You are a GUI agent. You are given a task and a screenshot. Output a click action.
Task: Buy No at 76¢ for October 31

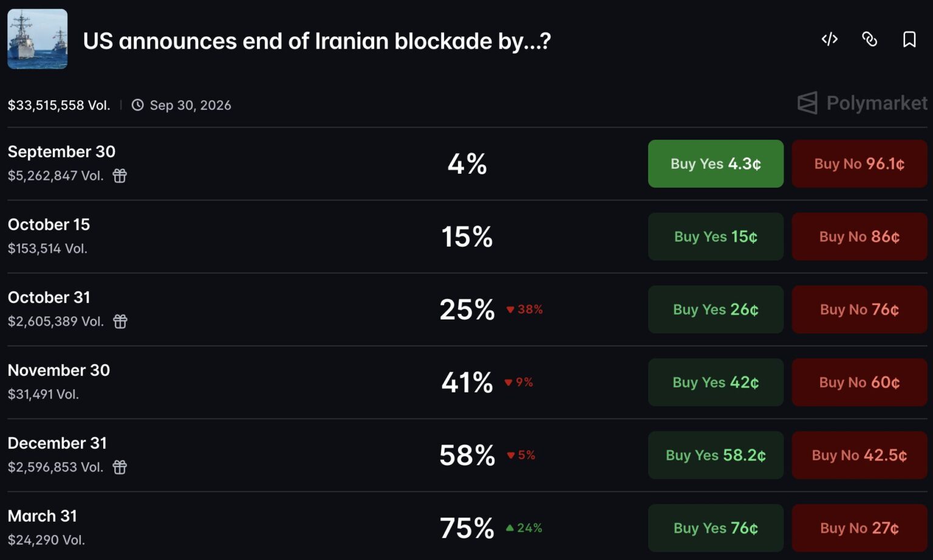pyautogui.click(x=860, y=310)
